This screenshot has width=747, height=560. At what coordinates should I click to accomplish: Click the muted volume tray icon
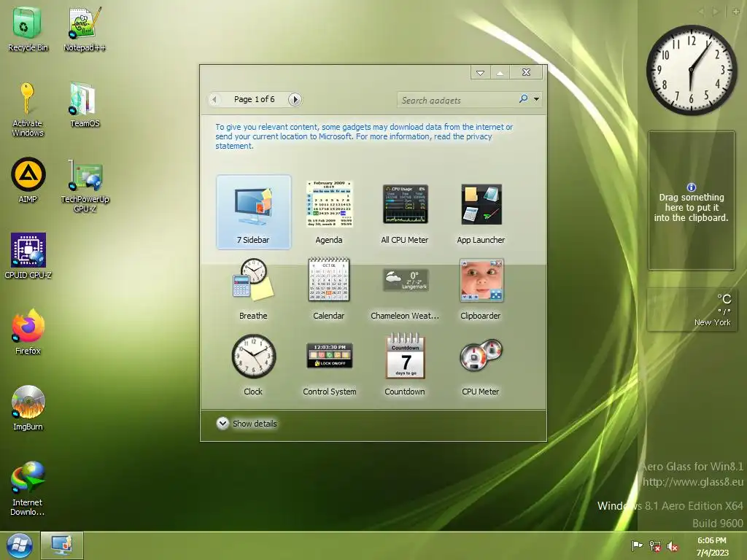point(672,546)
